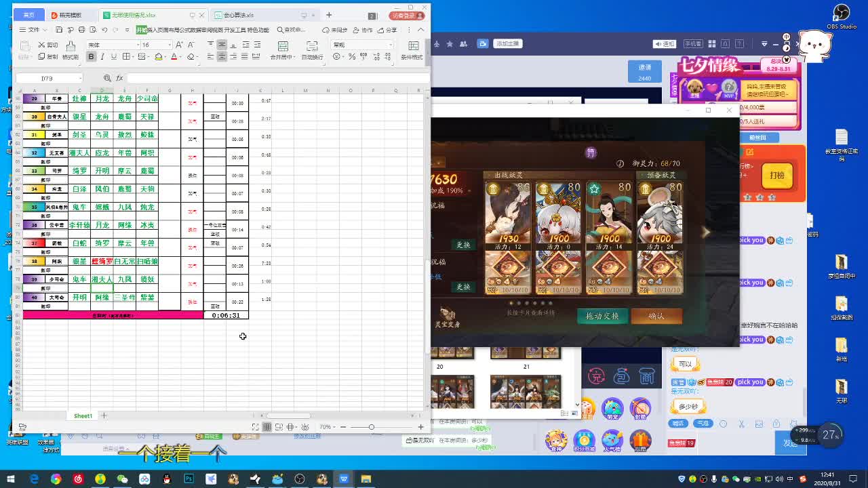Select middle vertical alignment
Screen dimensions: 868x488
[221, 44]
